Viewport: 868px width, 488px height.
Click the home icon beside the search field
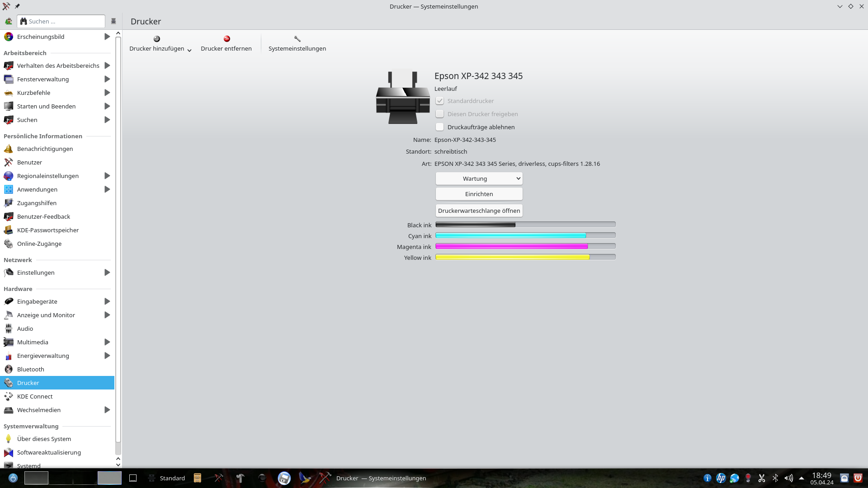pyautogui.click(x=9, y=21)
